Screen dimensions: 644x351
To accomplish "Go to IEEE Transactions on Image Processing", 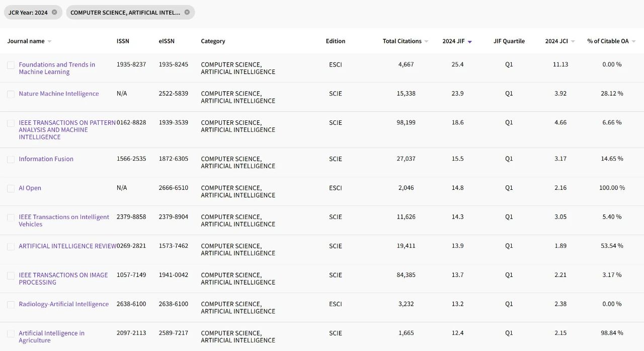I will pyautogui.click(x=63, y=278).
